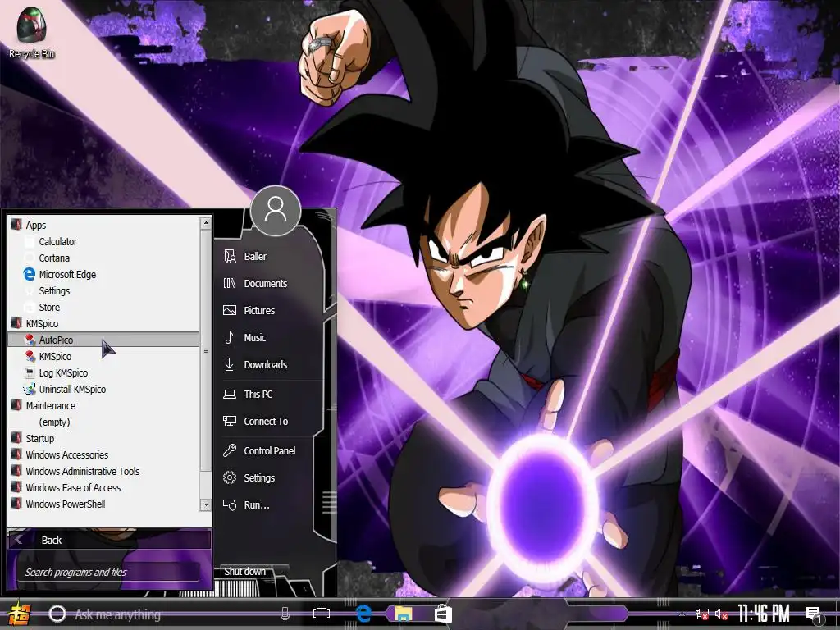This screenshot has width=840, height=630.
Task: Launch Microsoft Edge from the taskbar
Action: pos(363,614)
